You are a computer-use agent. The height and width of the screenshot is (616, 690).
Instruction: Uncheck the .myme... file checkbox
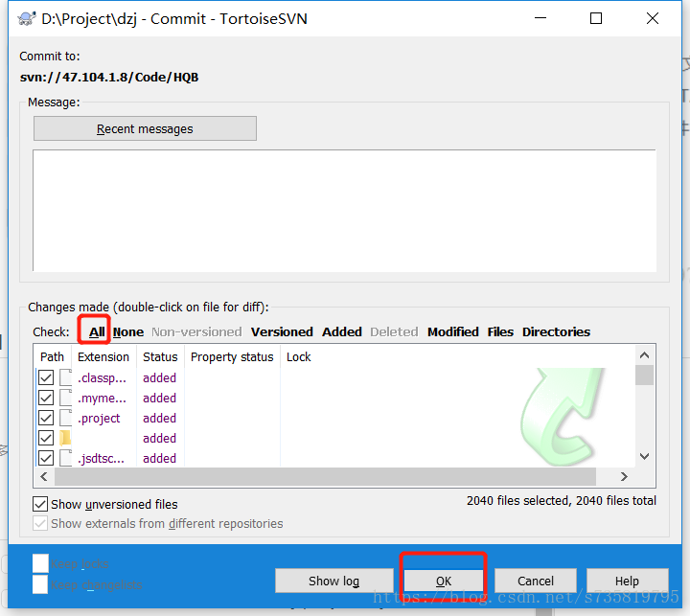click(46, 398)
